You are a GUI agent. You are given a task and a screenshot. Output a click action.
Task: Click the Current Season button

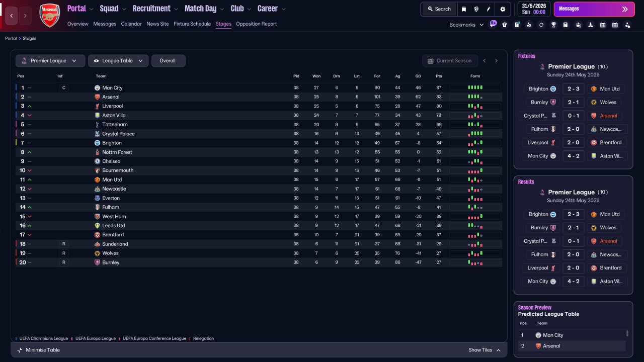click(x=449, y=61)
